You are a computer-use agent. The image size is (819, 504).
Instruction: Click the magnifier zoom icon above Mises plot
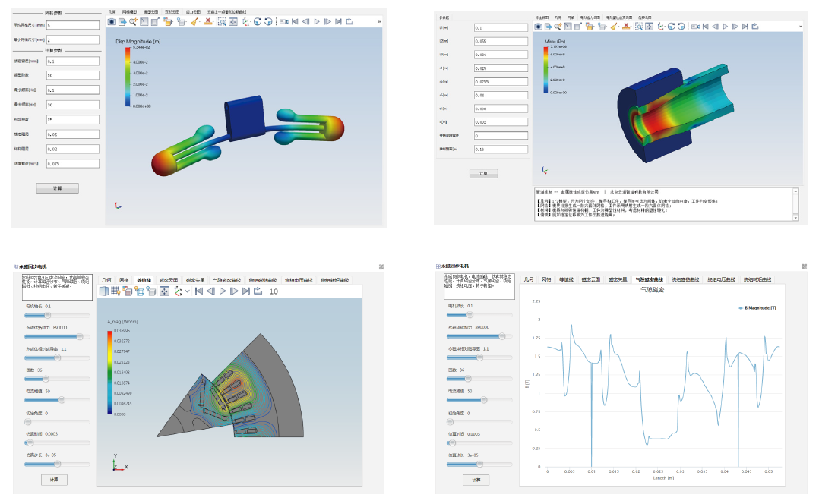point(558,27)
